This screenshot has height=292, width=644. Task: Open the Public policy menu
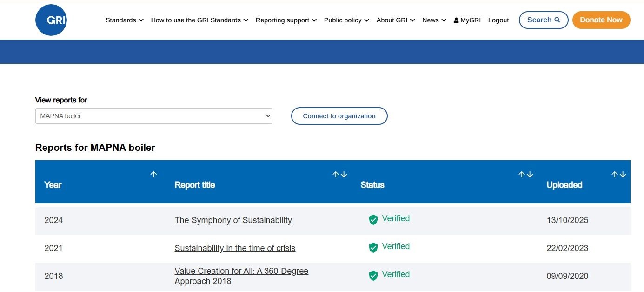[x=346, y=20]
